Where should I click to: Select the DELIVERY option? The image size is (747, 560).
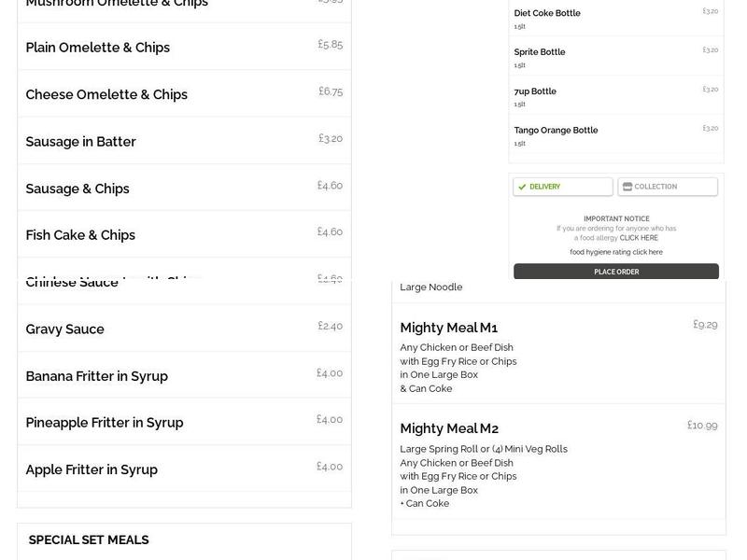coord(562,187)
